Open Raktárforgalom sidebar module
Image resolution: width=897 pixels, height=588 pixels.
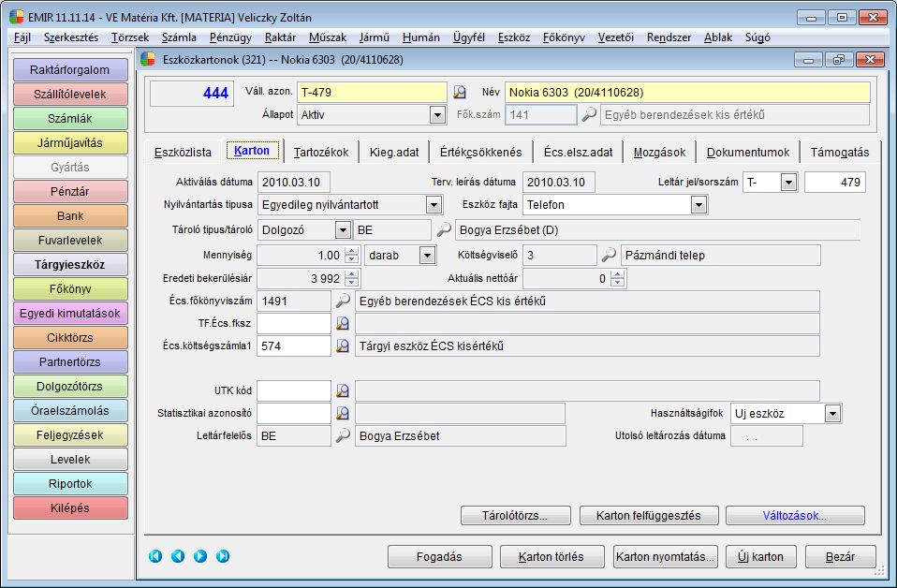point(70,70)
